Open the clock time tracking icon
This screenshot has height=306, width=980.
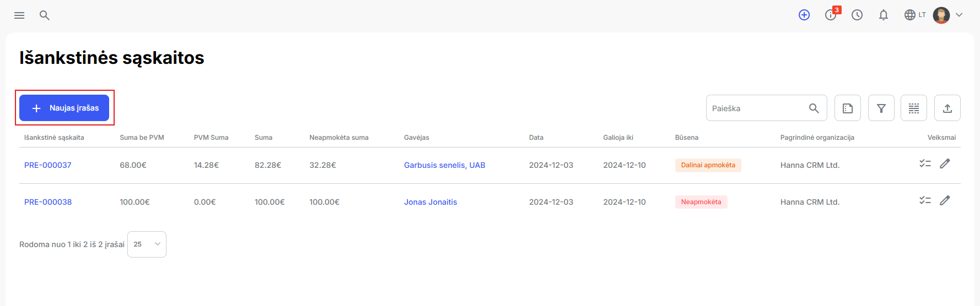pos(857,15)
